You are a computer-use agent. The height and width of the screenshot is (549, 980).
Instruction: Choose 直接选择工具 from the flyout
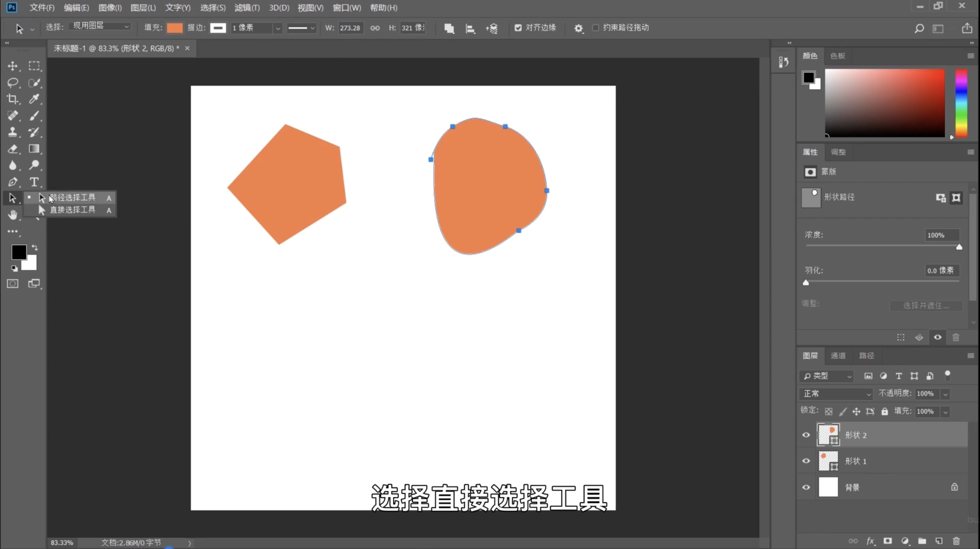[x=72, y=210]
